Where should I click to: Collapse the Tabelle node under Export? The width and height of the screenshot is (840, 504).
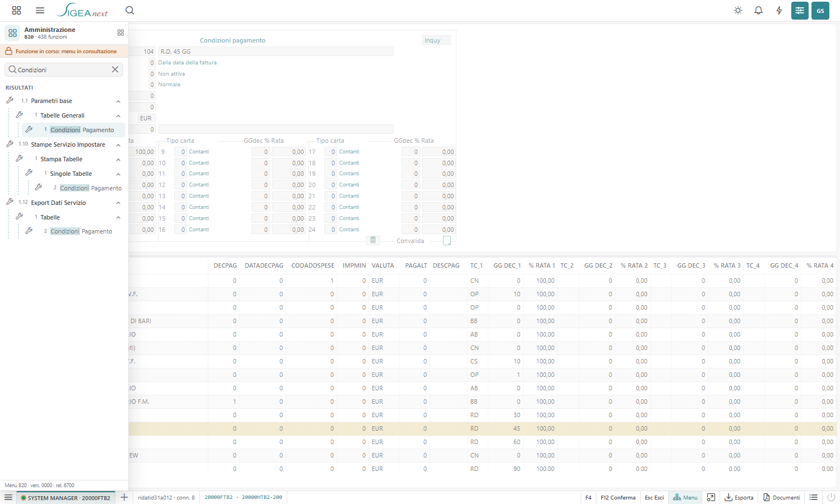click(118, 218)
